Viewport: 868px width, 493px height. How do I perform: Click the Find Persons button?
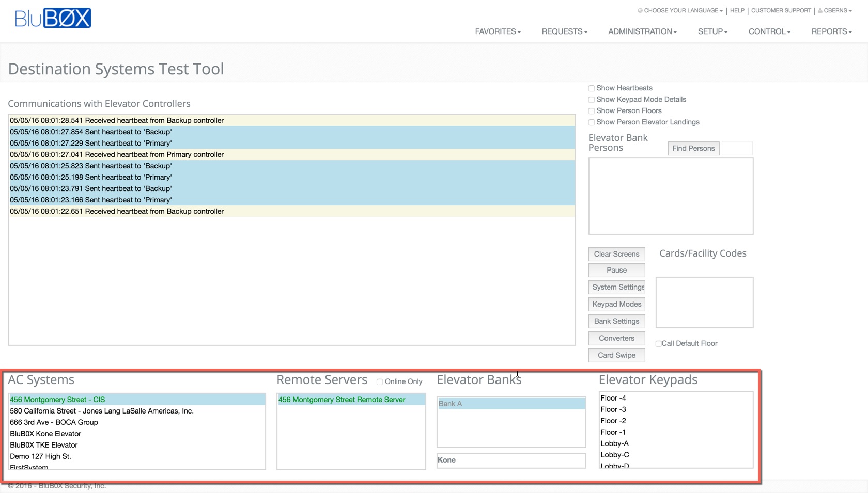coord(693,148)
